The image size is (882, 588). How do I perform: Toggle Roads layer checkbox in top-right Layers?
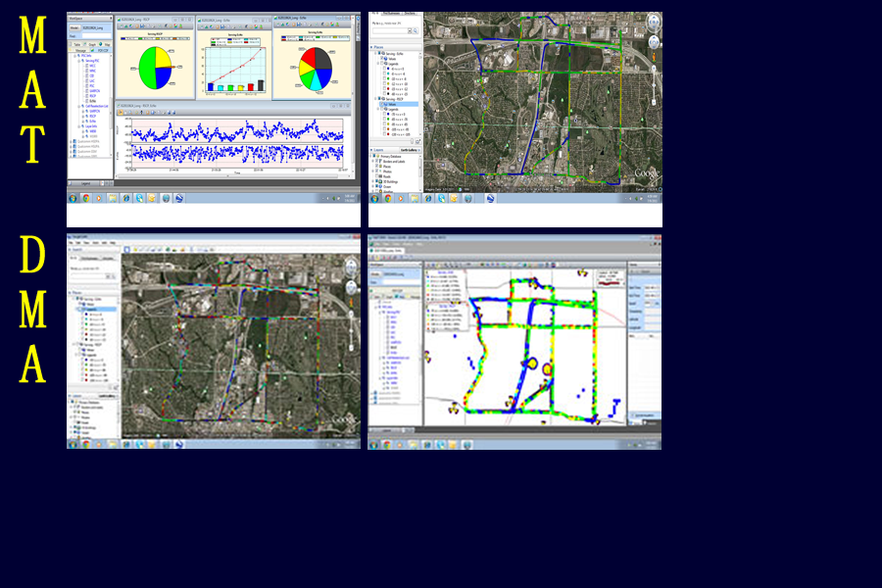(379, 173)
